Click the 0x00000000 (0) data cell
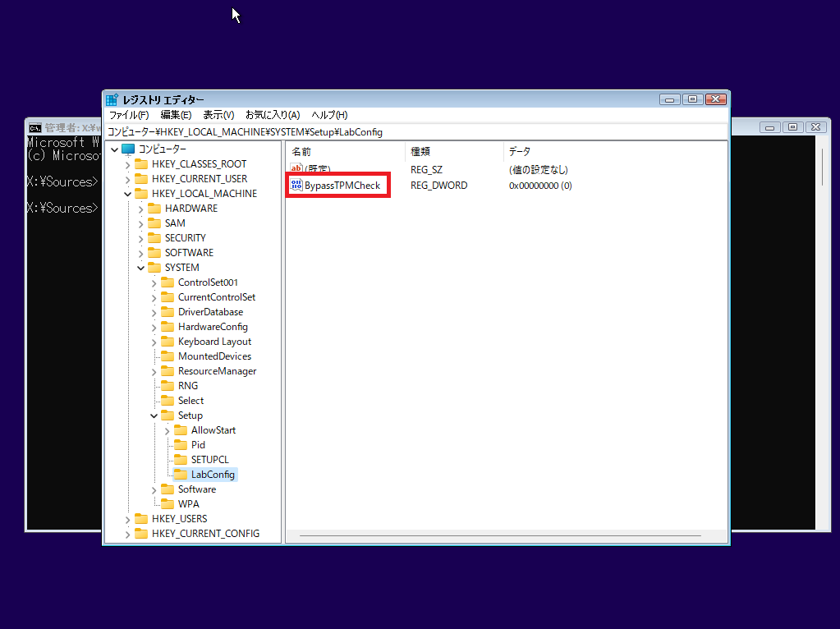The image size is (840, 629). pyautogui.click(x=540, y=186)
